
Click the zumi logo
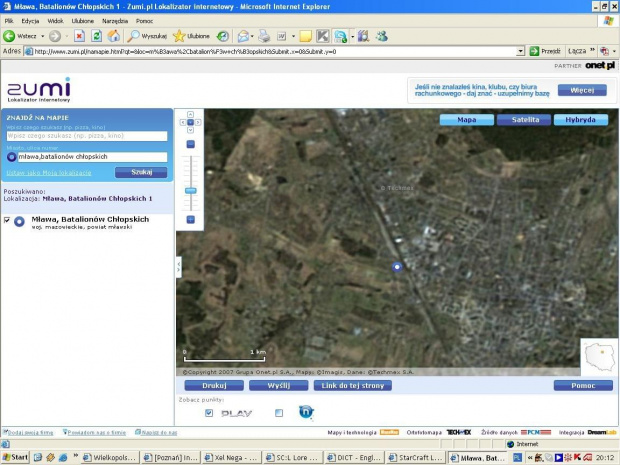39,90
